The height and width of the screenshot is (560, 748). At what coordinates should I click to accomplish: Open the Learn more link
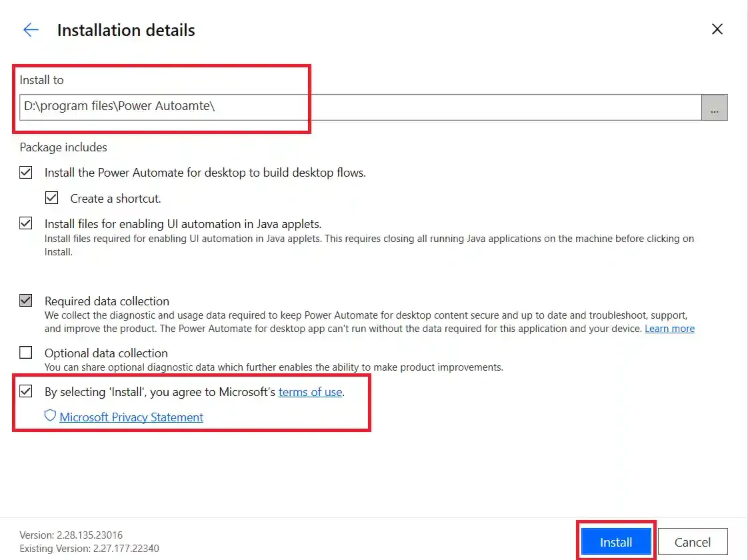coord(669,329)
